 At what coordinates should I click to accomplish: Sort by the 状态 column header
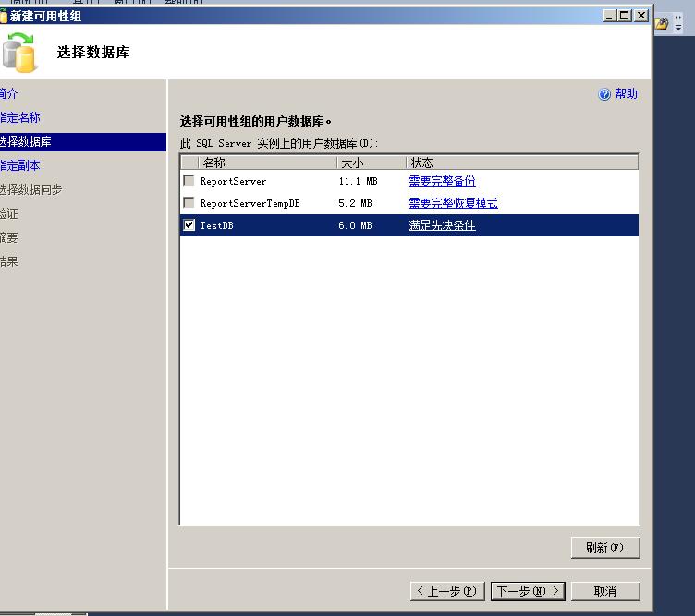pyautogui.click(x=522, y=163)
